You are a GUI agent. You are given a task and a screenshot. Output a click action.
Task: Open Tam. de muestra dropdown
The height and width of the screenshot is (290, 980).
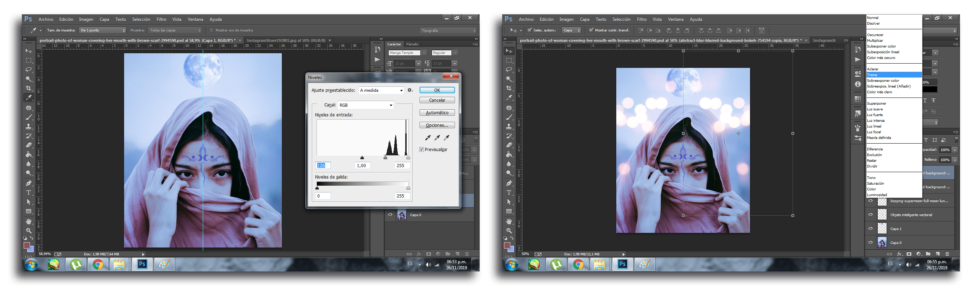[x=102, y=30]
